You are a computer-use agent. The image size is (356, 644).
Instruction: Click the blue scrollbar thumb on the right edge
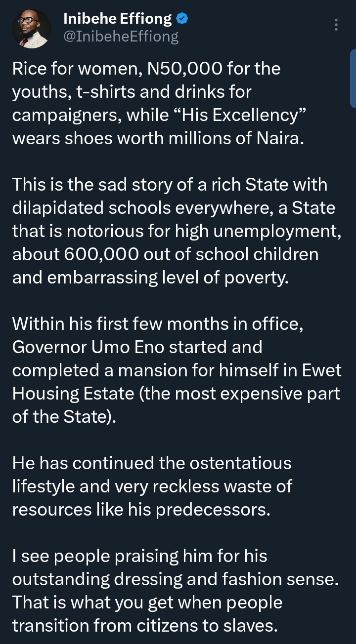pyautogui.click(x=353, y=79)
